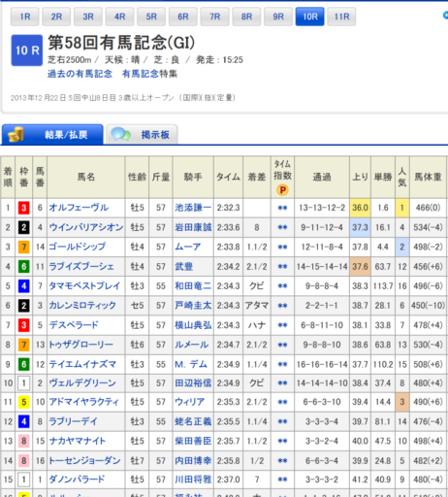
Task: Switch to the 掲示板 tab
Action: 142,134
